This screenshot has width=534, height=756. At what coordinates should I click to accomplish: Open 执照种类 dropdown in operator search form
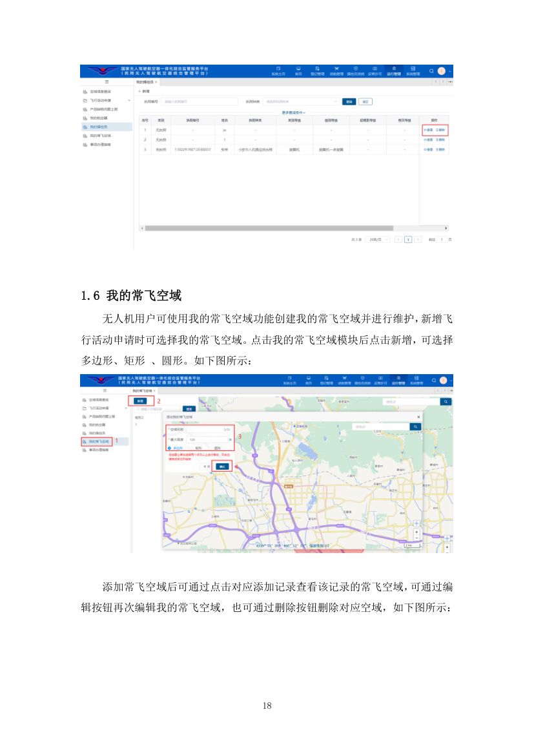point(301,101)
